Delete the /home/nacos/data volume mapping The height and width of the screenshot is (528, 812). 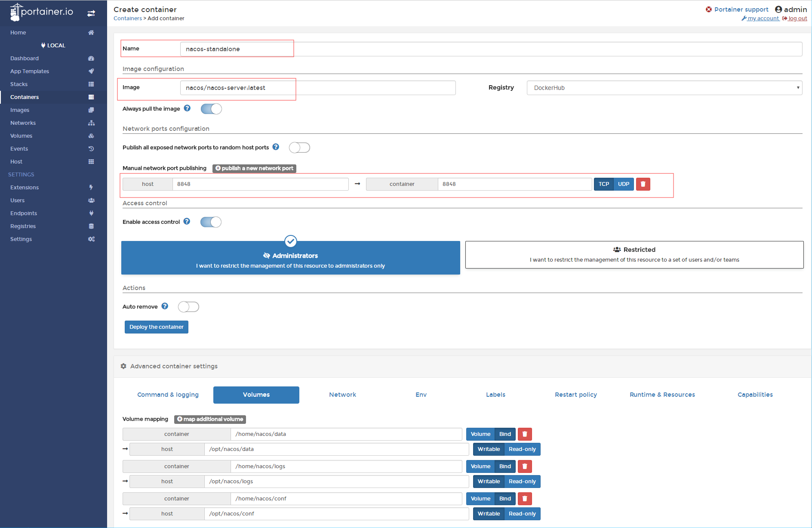525,434
